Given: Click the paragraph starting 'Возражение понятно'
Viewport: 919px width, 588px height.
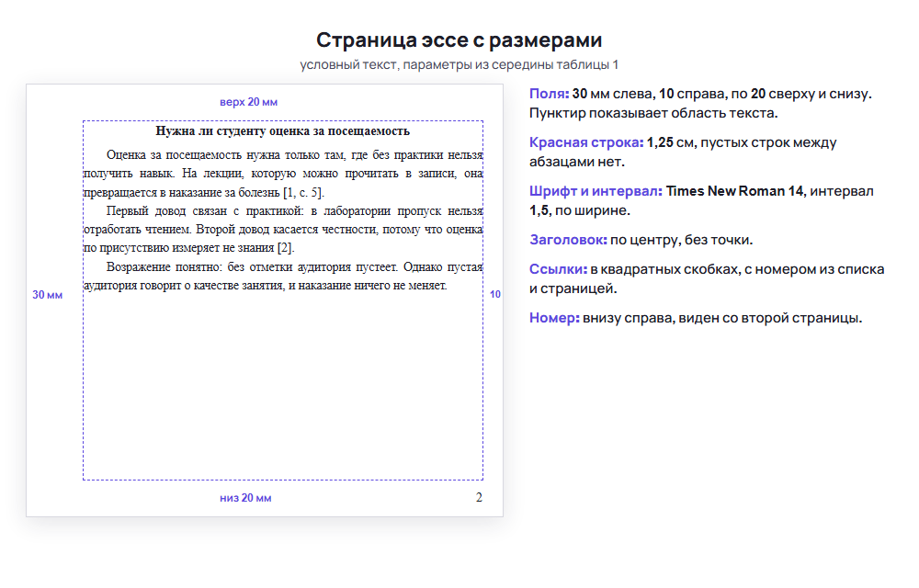Looking at the screenshot, I should click(283, 276).
